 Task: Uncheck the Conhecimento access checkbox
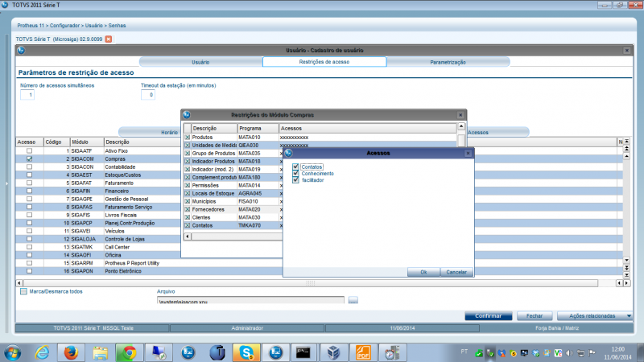coord(295,173)
